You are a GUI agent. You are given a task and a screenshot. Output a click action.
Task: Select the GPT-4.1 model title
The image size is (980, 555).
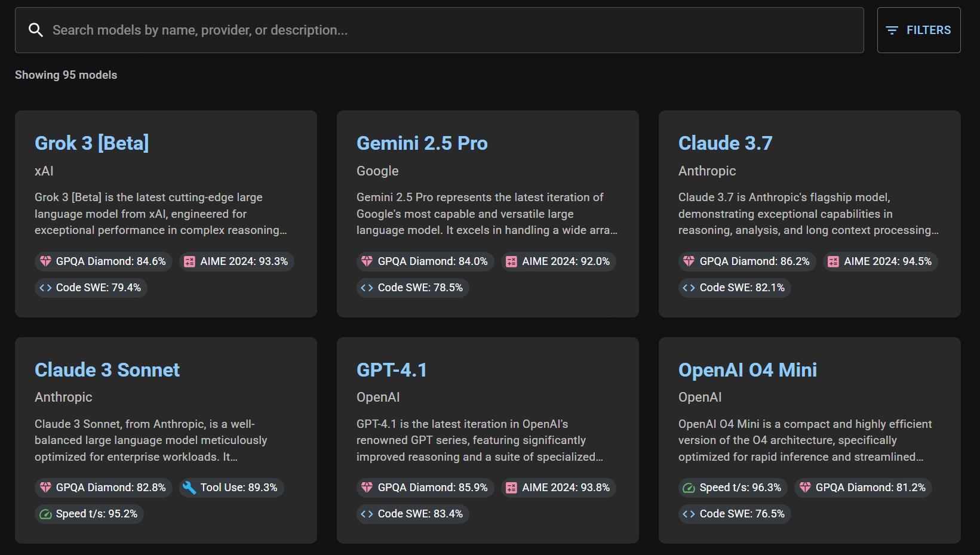392,369
